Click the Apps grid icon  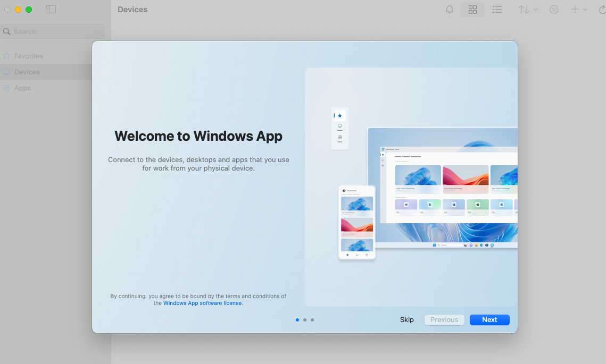6,88
